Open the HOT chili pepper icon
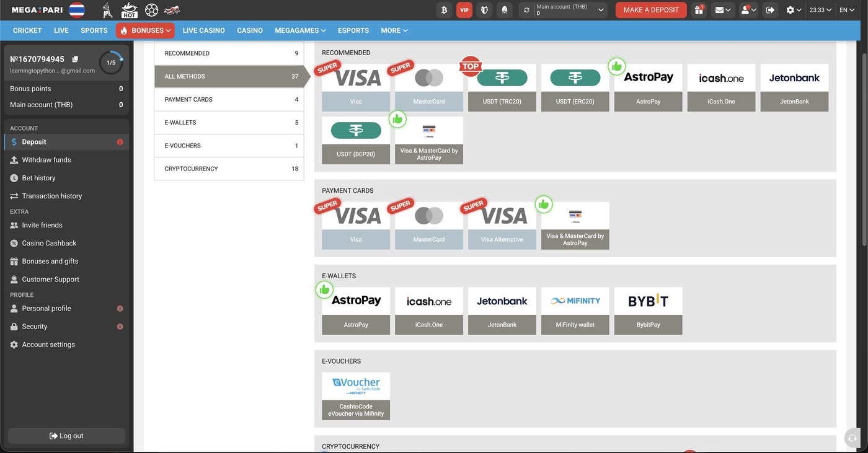The height and width of the screenshot is (453, 868). click(130, 10)
